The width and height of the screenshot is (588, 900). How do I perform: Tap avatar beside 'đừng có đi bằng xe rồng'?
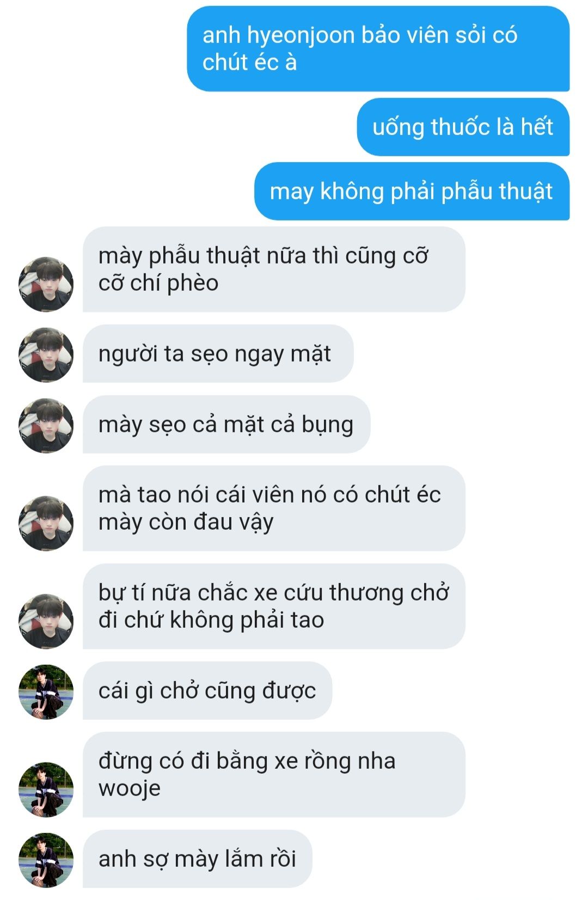click(x=46, y=789)
